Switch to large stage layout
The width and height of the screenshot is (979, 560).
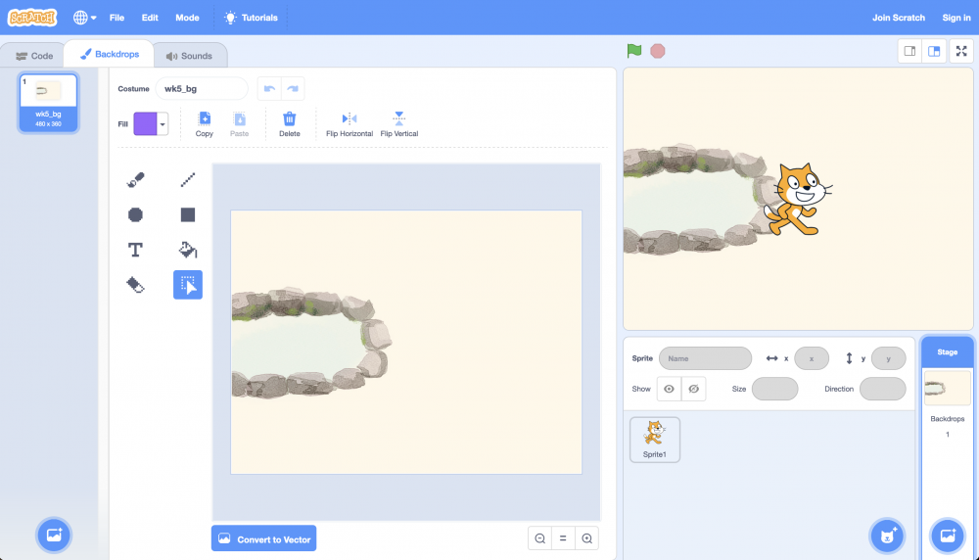coord(934,51)
